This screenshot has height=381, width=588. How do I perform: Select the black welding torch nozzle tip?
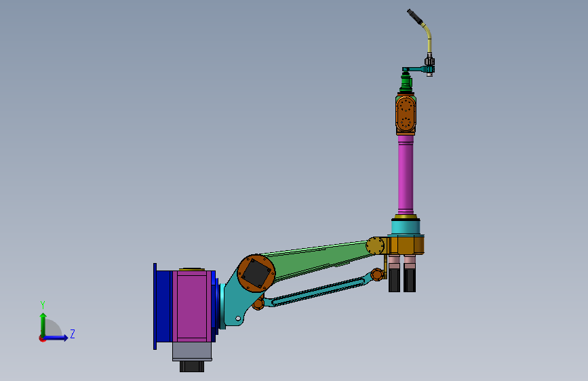[x=414, y=17]
